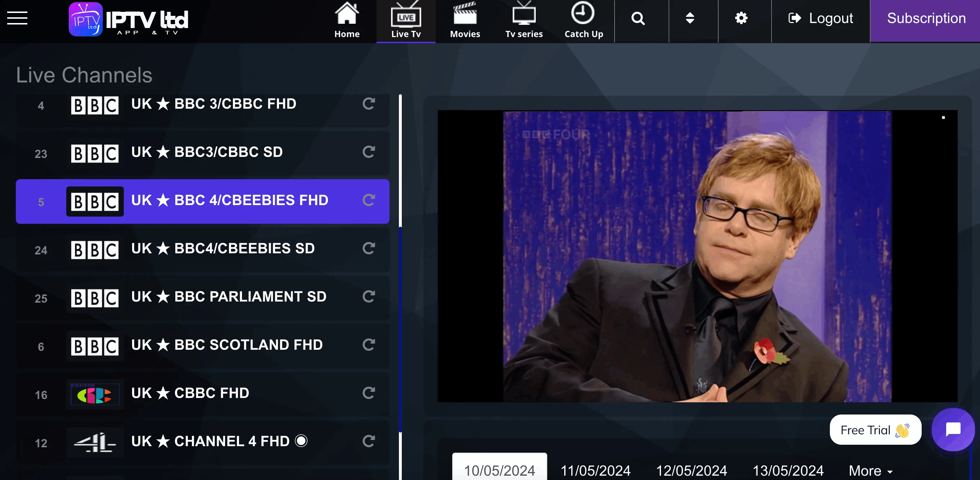
Task: Click the CBBC channel logo
Action: pos(95,394)
